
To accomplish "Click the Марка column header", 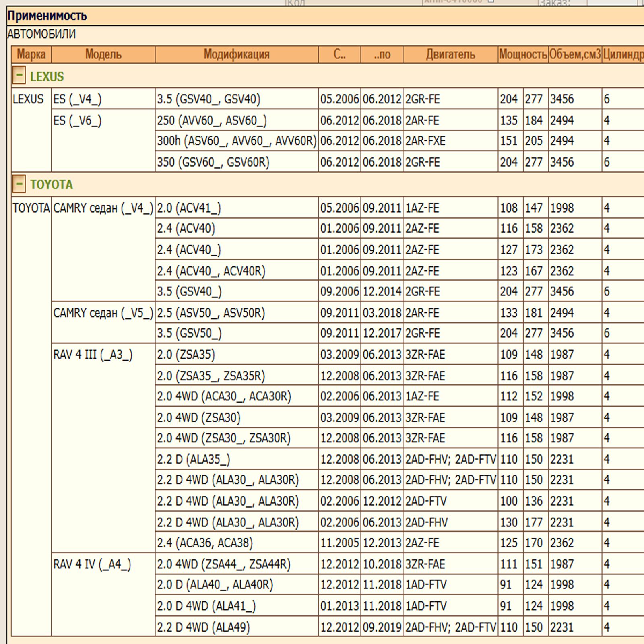I will [31, 54].
